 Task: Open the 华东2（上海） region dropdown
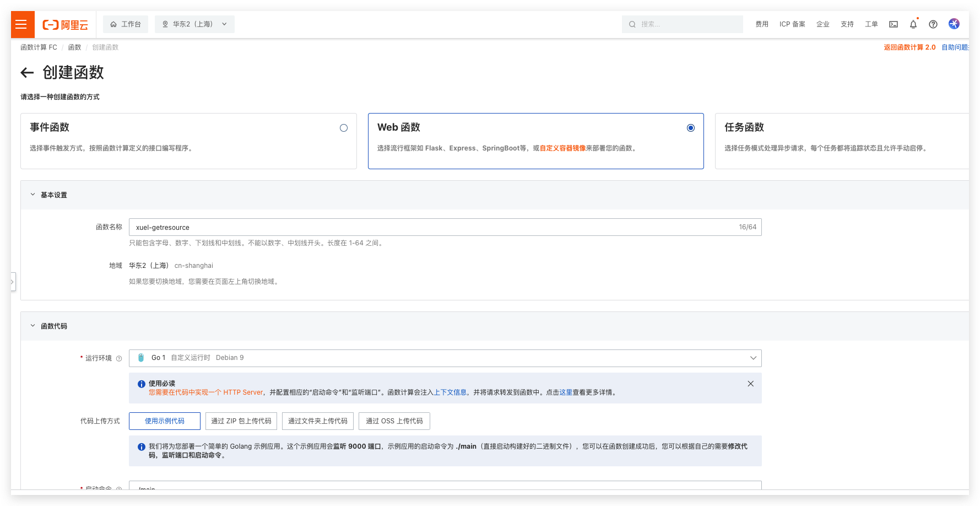(x=195, y=24)
